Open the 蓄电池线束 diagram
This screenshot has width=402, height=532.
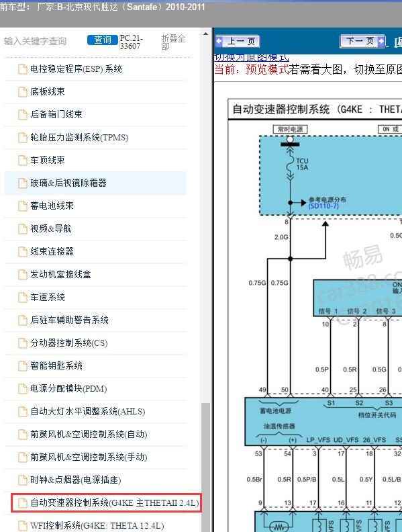[x=52, y=206]
